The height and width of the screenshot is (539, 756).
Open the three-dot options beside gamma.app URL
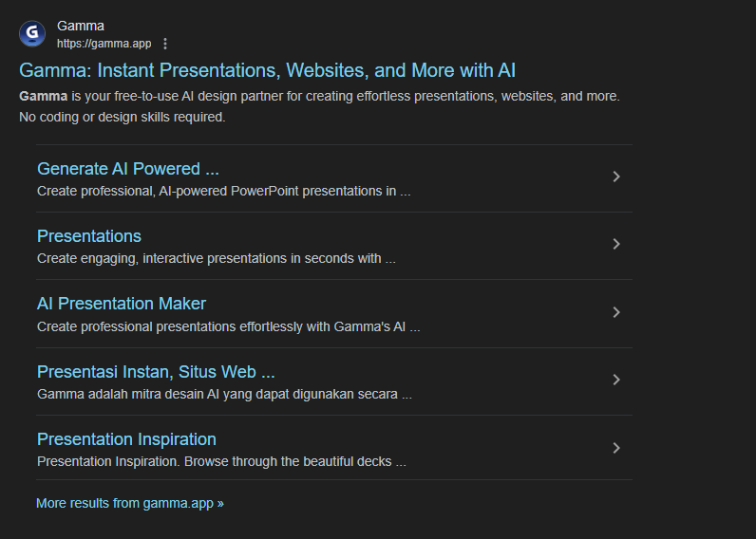(x=165, y=44)
